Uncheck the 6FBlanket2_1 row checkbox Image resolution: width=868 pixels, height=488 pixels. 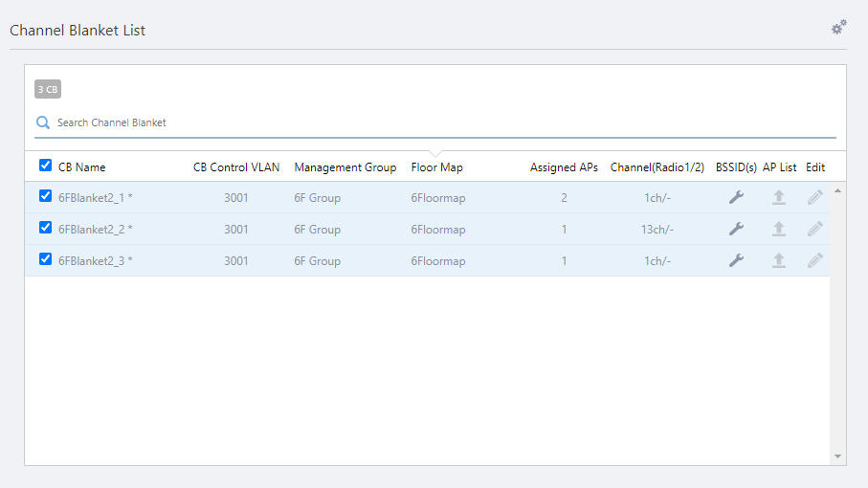click(x=45, y=196)
